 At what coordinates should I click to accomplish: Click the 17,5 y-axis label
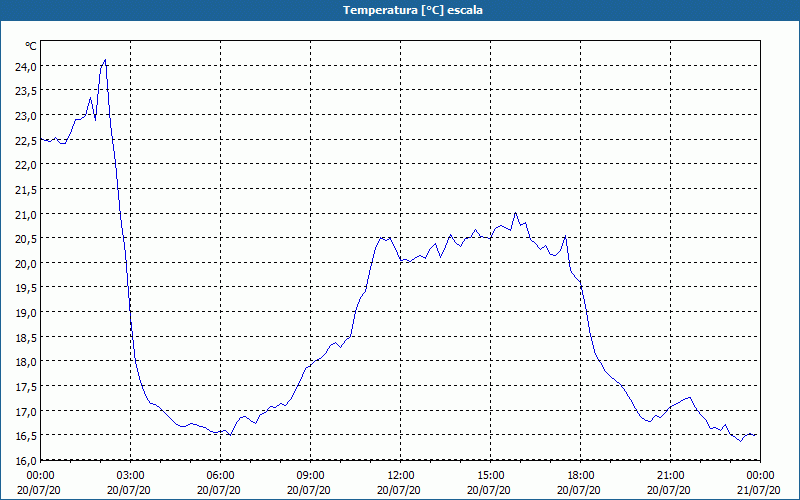(x=26, y=387)
